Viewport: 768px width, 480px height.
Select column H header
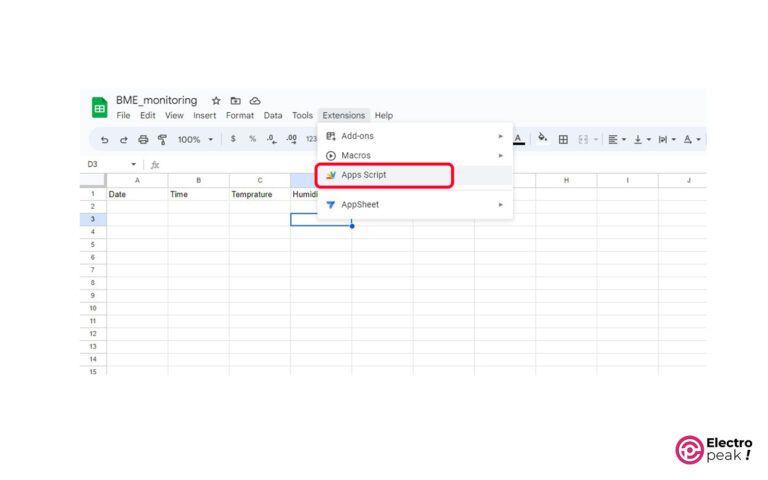pos(566,180)
